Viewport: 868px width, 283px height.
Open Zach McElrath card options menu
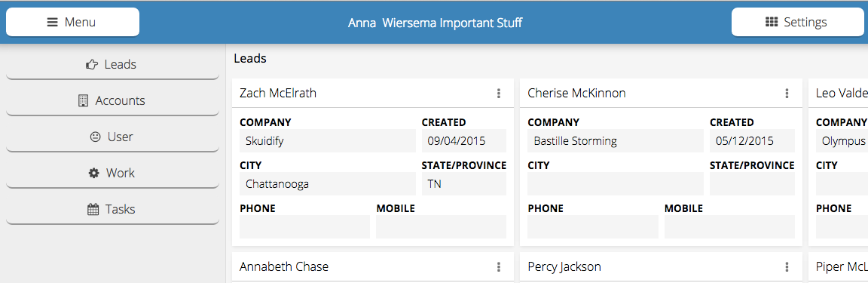499,94
